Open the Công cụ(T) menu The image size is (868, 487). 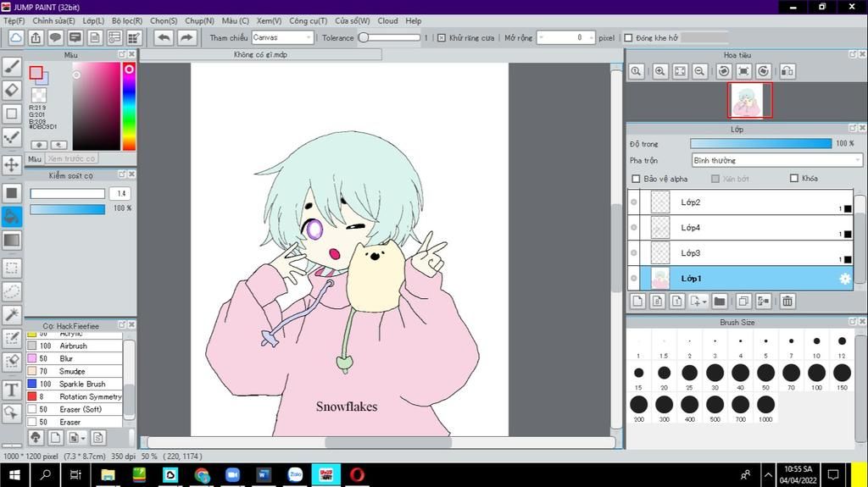[308, 20]
